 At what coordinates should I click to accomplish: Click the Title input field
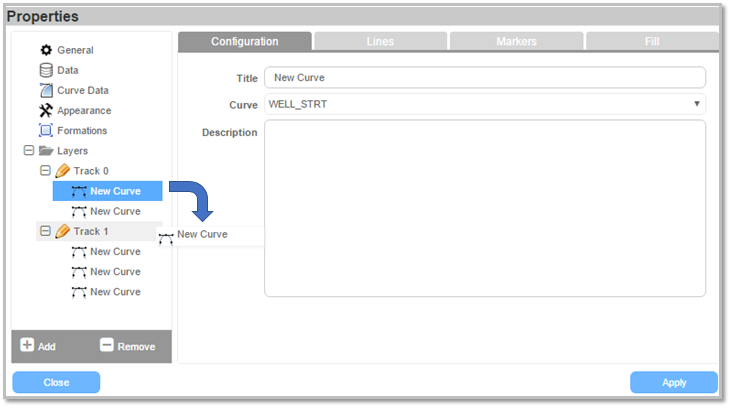pyautogui.click(x=485, y=77)
